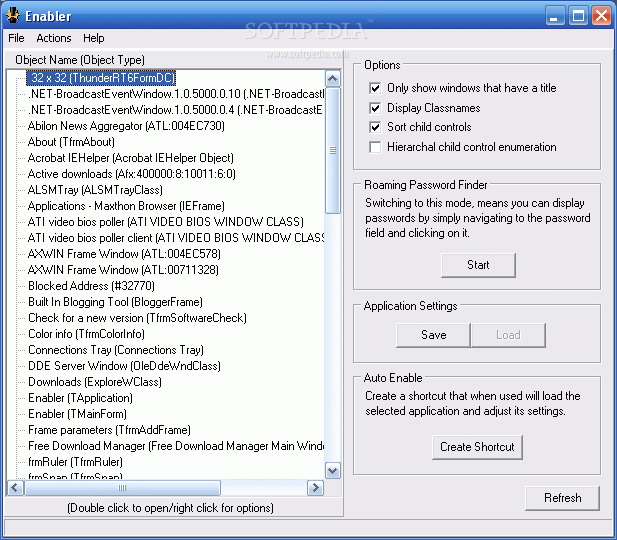The image size is (617, 540).
Task: Select AXWIN Frame Window (ATL:00711328)
Action: (123, 270)
